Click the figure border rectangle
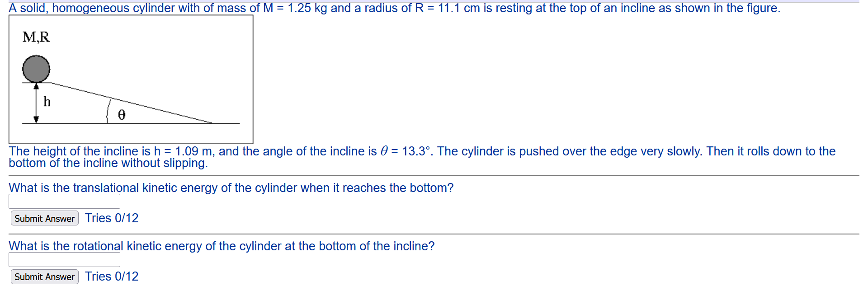 pos(131,15)
